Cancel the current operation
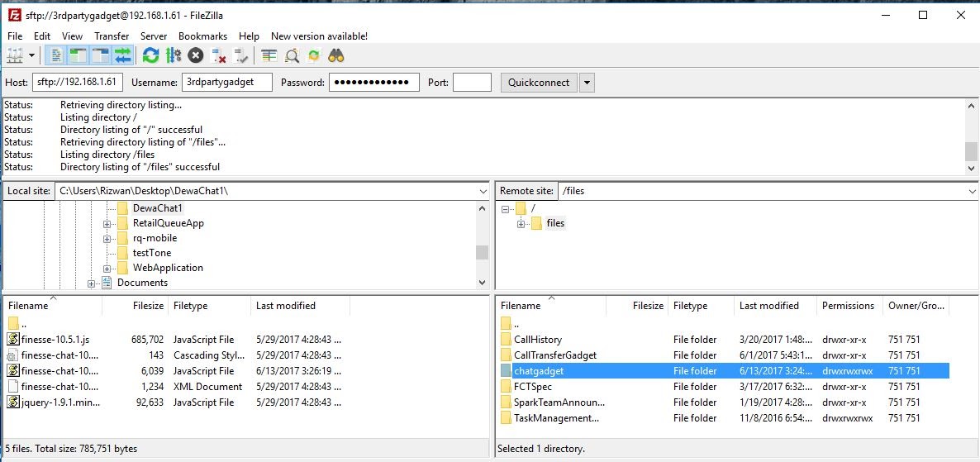The height and width of the screenshot is (462, 980). pyautogui.click(x=196, y=55)
